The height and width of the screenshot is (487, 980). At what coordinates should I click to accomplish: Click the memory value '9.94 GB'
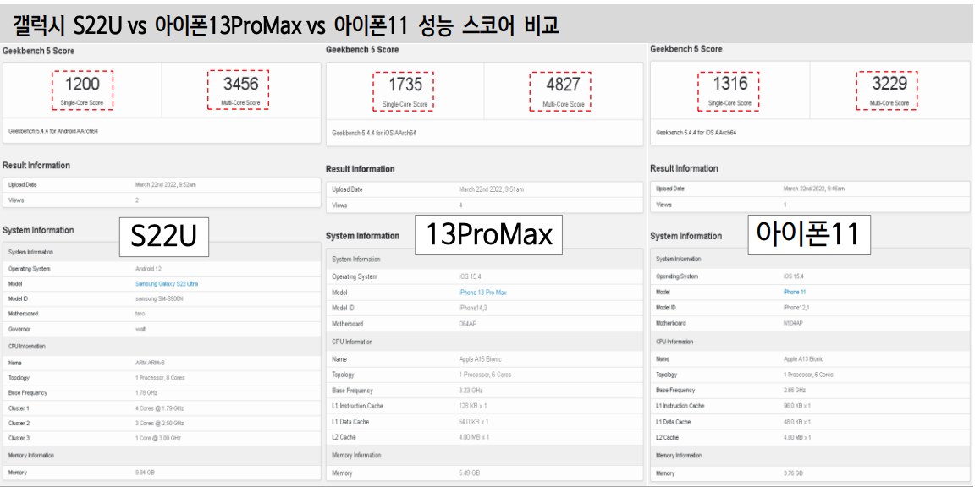[x=145, y=473]
